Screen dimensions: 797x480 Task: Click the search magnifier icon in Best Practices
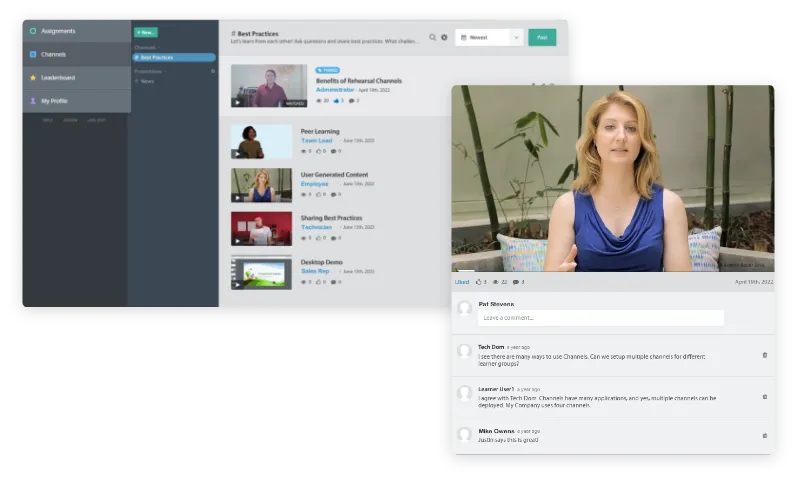click(433, 37)
